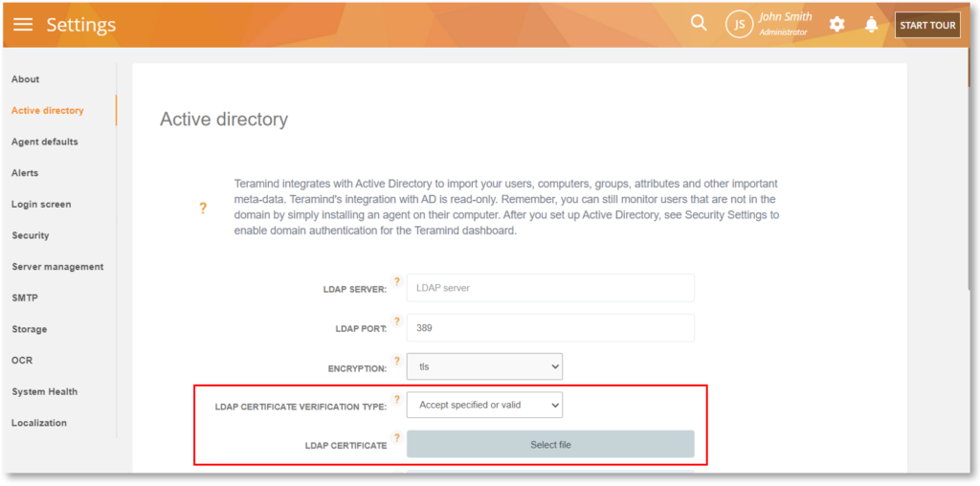
Task: Click into the LDAP server input field
Action: tap(550, 288)
